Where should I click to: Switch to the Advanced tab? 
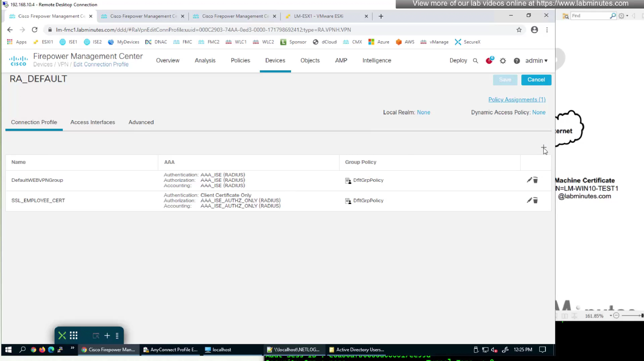141,122
